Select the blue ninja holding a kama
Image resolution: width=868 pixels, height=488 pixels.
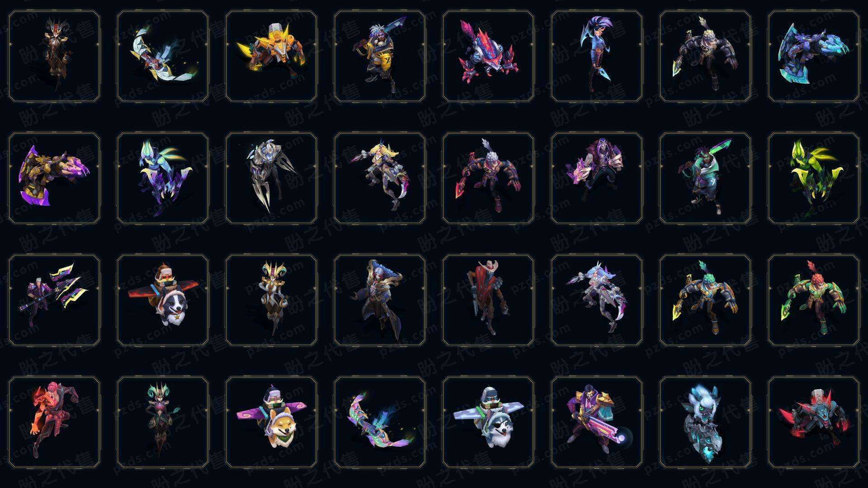coord(597,56)
